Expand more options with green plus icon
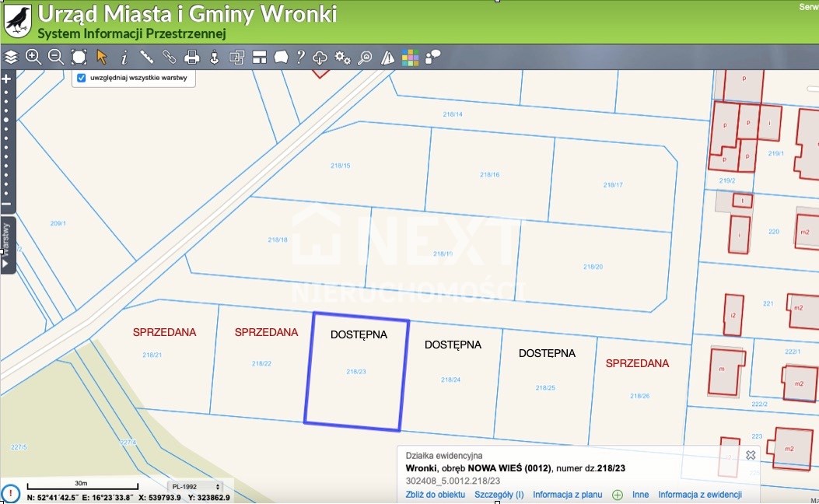Screen dimensions: 819x504 [x=618, y=495]
